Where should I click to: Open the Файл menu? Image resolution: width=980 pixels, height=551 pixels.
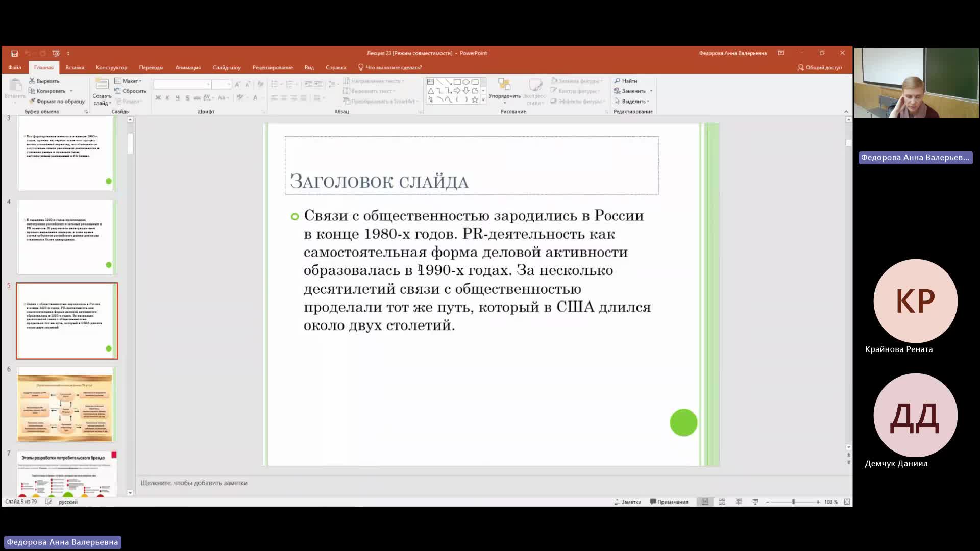15,67
